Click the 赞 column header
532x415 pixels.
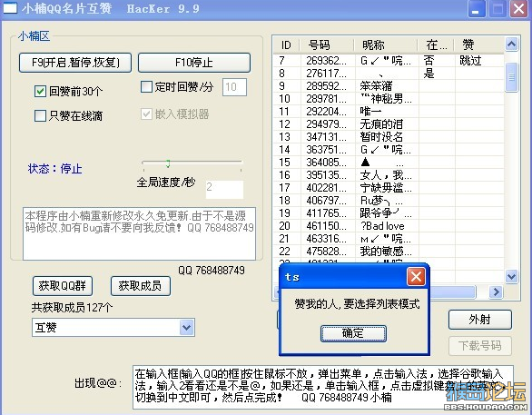(479, 44)
